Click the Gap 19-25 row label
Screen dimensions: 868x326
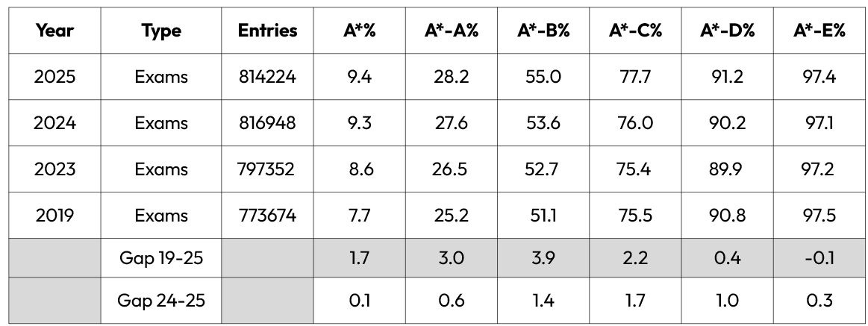tap(161, 259)
